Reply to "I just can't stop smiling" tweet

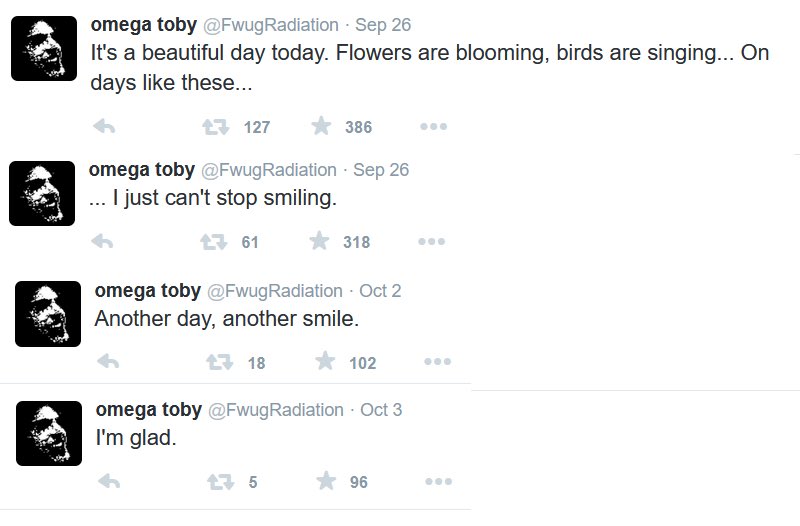click(102, 242)
